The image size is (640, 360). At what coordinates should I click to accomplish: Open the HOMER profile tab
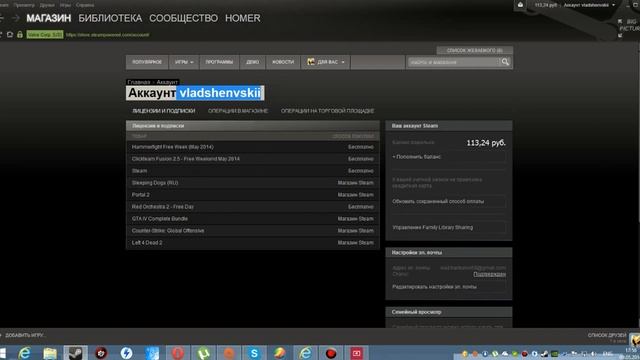[x=242, y=18]
